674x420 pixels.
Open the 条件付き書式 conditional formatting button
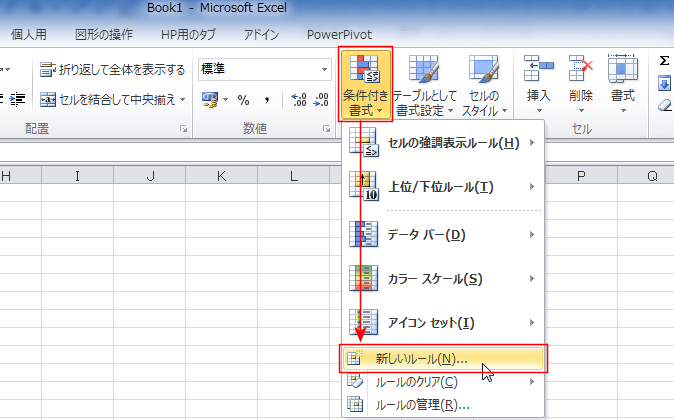[x=365, y=84]
